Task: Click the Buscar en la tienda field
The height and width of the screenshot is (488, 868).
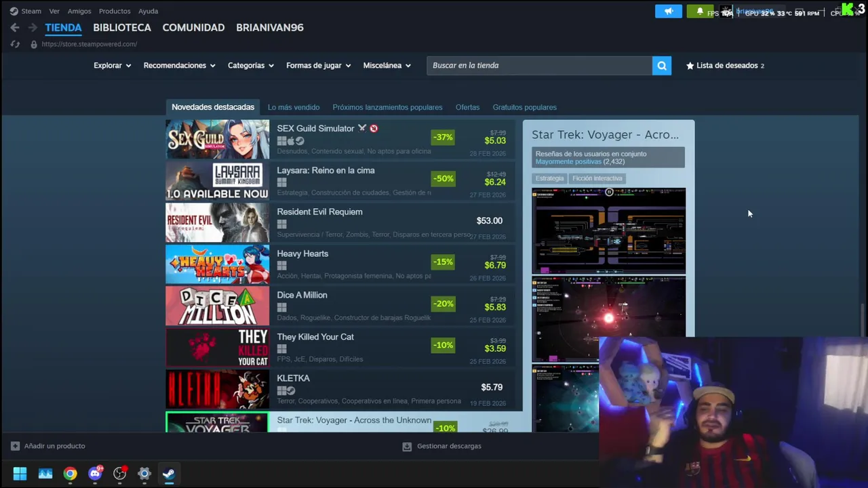Action: [539, 66]
